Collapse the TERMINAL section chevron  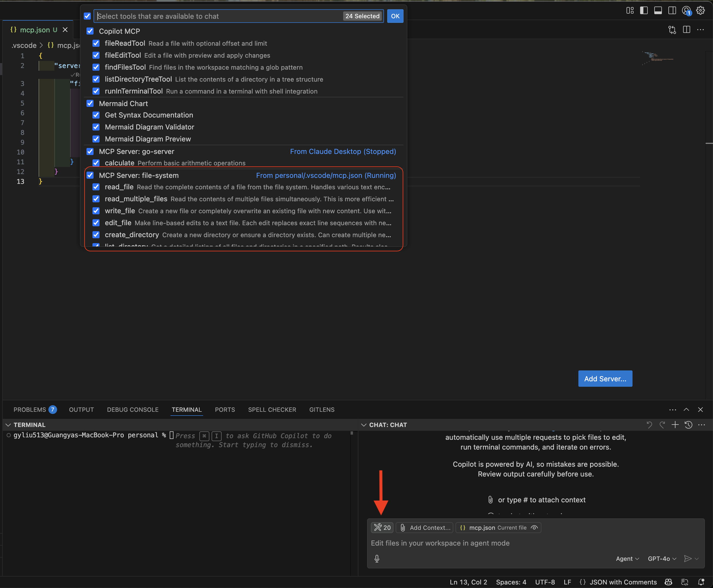tap(8, 425)
